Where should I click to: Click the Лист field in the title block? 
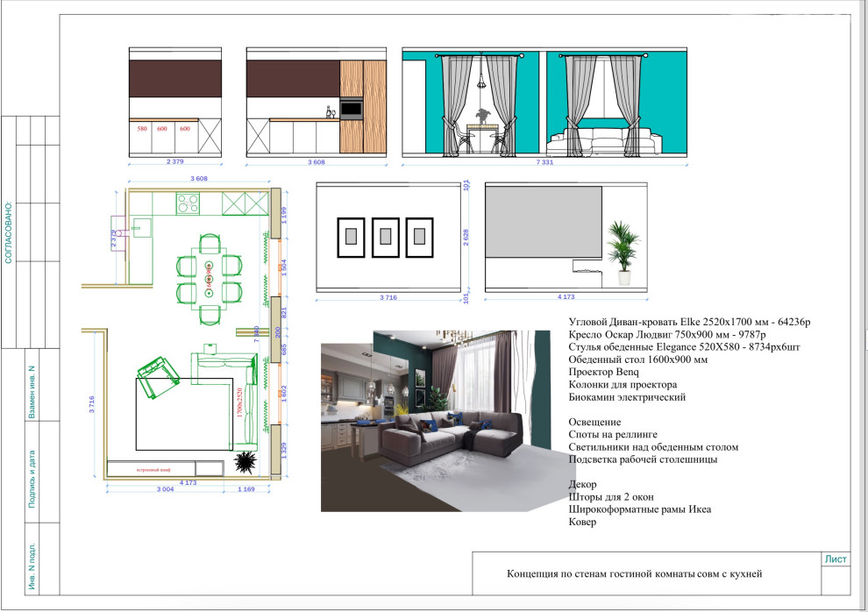click(836, 559)
